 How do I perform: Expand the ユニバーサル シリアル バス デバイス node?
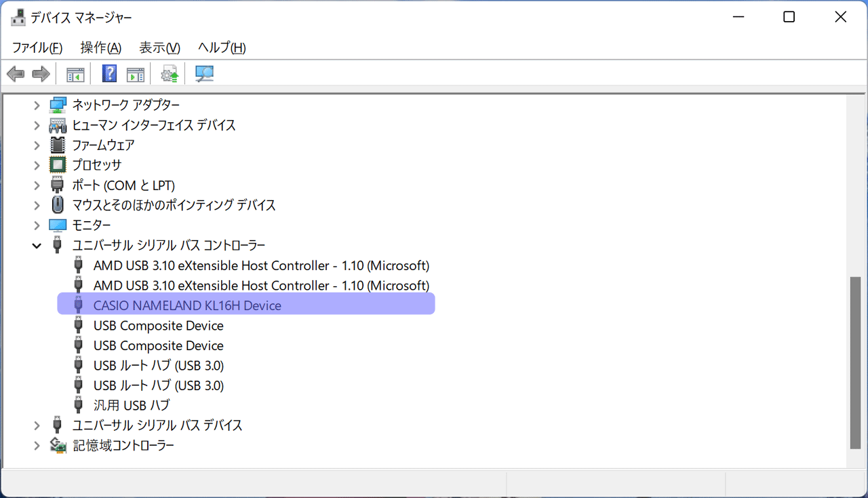point(37,425)
